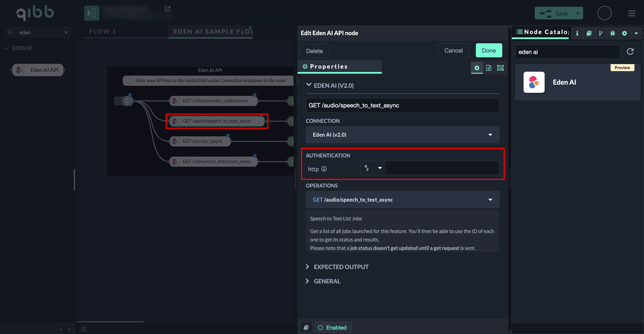Open the Connection dropdown Eden AI (v2.0)

pyautogui.click(x=402, y=135)
